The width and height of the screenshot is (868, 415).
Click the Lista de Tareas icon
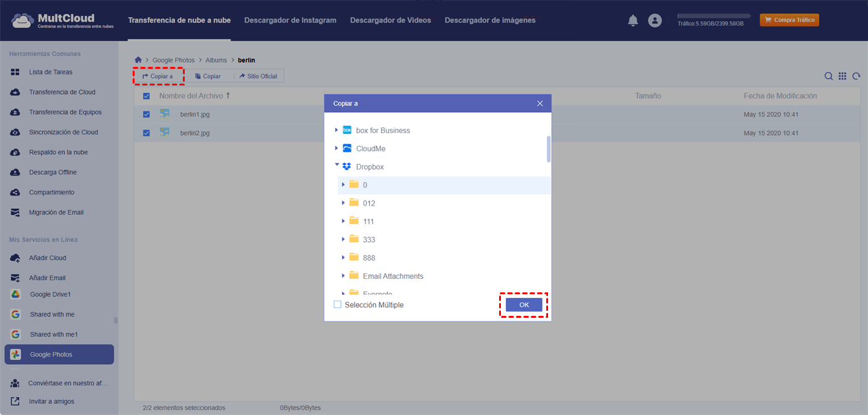pos(15,72)
